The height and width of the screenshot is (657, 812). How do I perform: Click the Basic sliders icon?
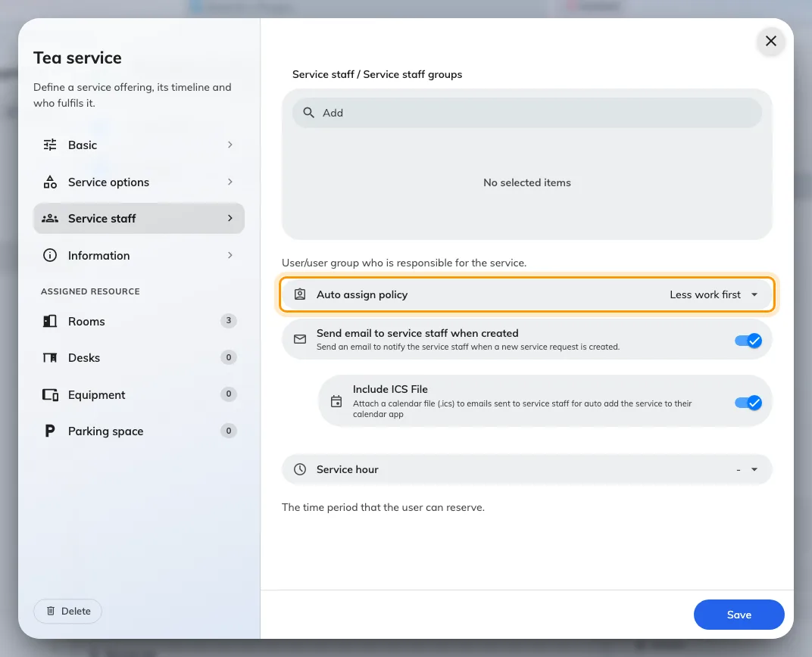coord(50,145)
